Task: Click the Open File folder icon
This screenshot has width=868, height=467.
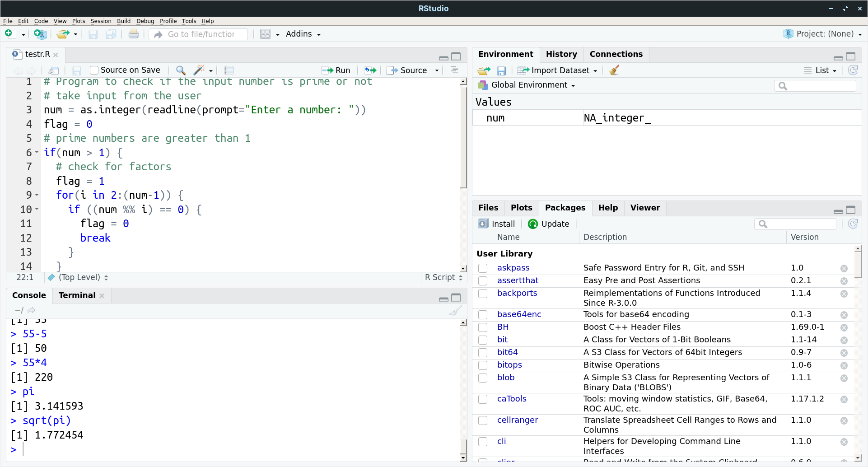Action: [63, 34]
